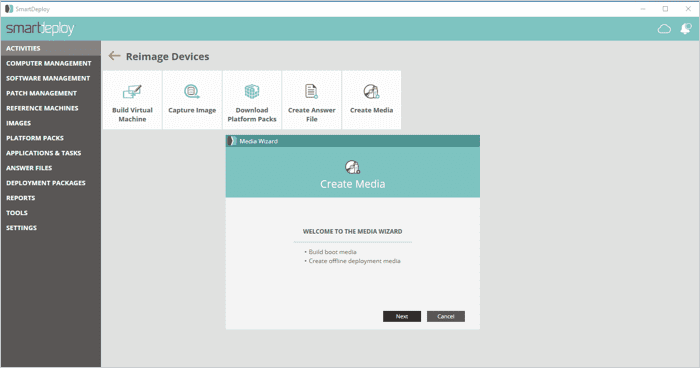700x368 pixels.
Task: Click the SmartDeploy logo in header
Action: (40, 29)
